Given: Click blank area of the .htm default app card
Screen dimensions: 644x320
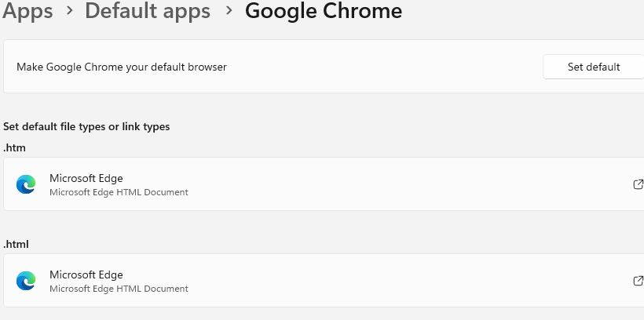Looking at the screenshot, I should click(393, 184).
